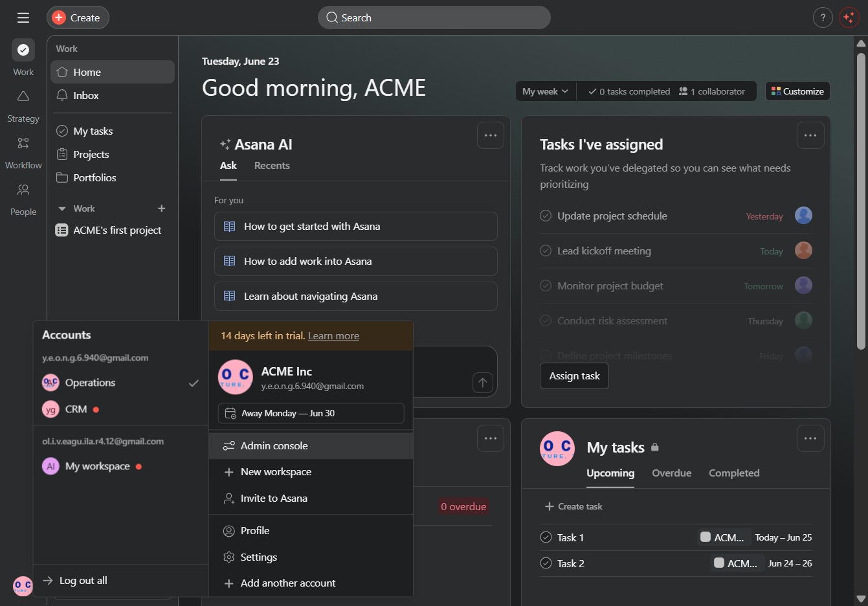Click the Today – Jun 25 due date
868x606 pixels.
pos(783,537)
